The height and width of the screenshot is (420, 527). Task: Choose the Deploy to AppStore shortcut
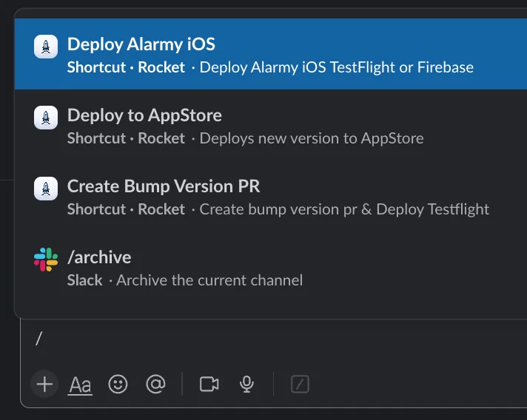click(x=271, y=125)
